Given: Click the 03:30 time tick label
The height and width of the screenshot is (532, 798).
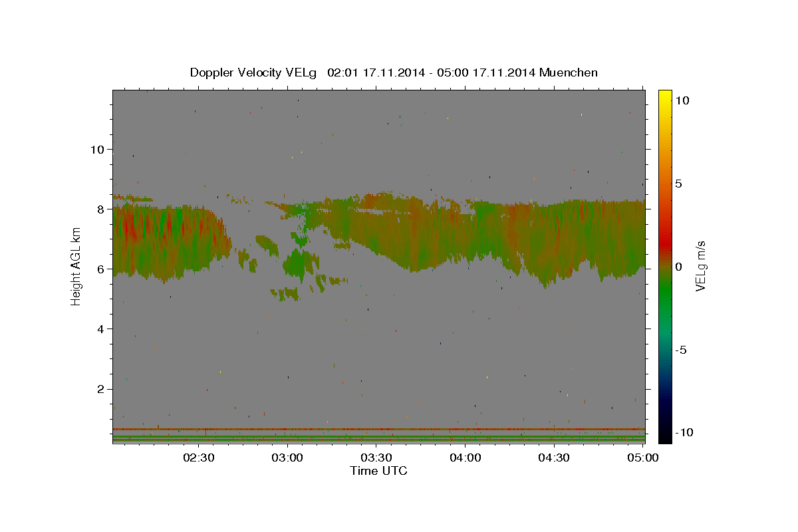Looking at the screenshot, I should point(376,458).
